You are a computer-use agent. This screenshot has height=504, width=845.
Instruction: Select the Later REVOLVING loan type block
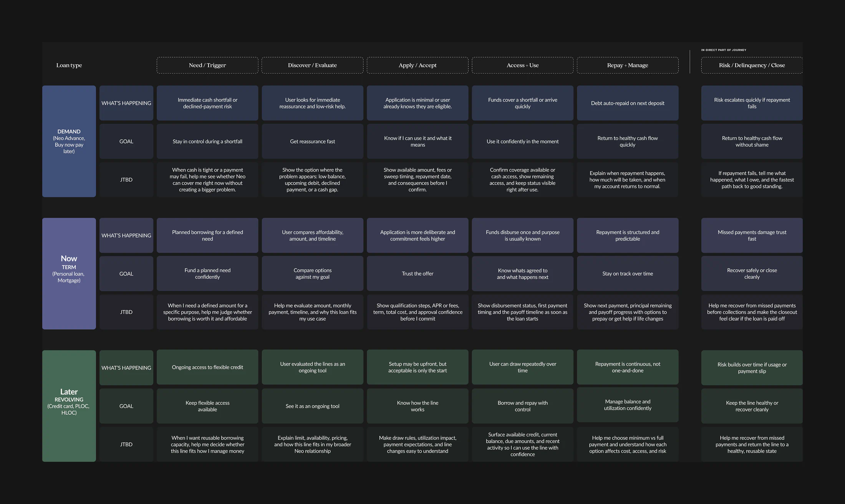pos(69,406)
